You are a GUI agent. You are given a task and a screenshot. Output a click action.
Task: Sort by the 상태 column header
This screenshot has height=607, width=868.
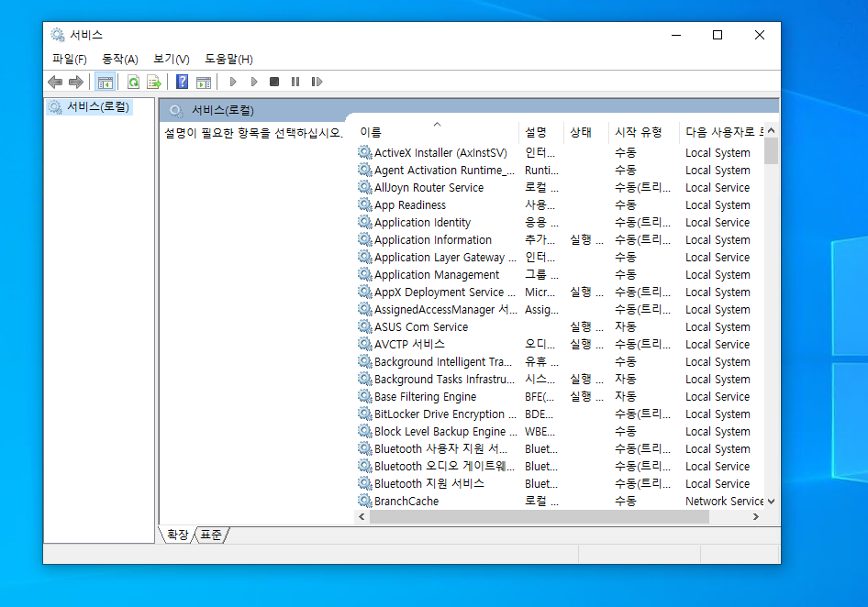(x=585, y=132)
